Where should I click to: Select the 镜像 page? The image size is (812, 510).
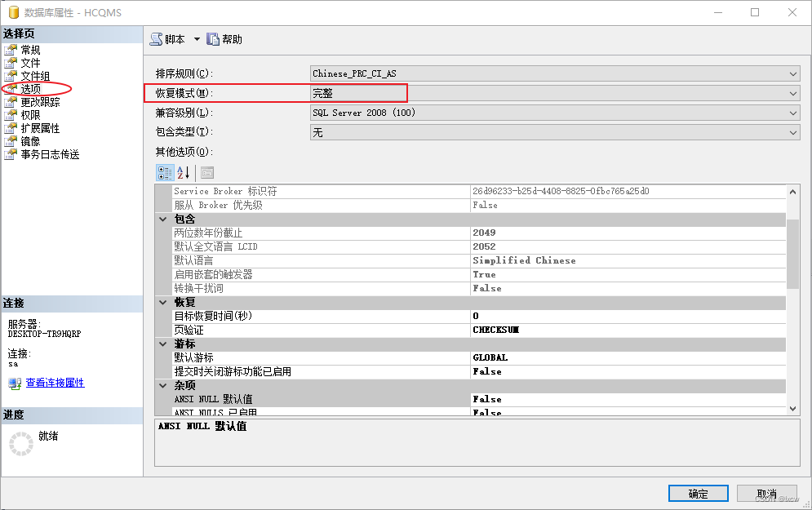(x=30, y=141)
